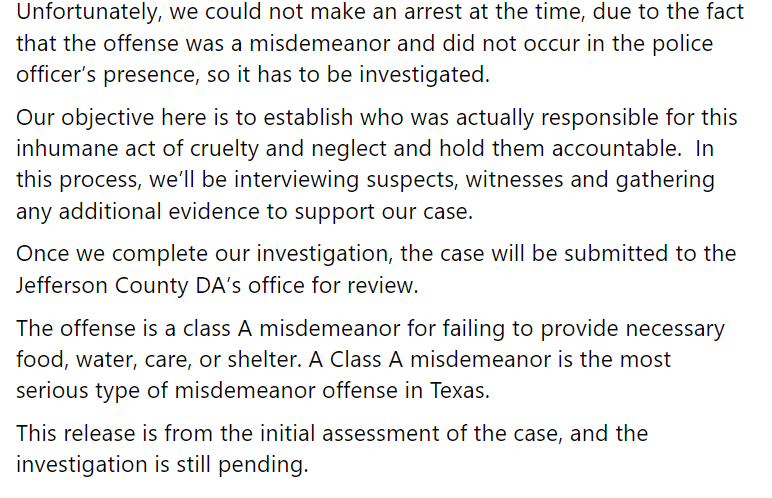Click the words "initial assessment of the case"
Viewport: 772px width, 498px height.
point(411,434)
